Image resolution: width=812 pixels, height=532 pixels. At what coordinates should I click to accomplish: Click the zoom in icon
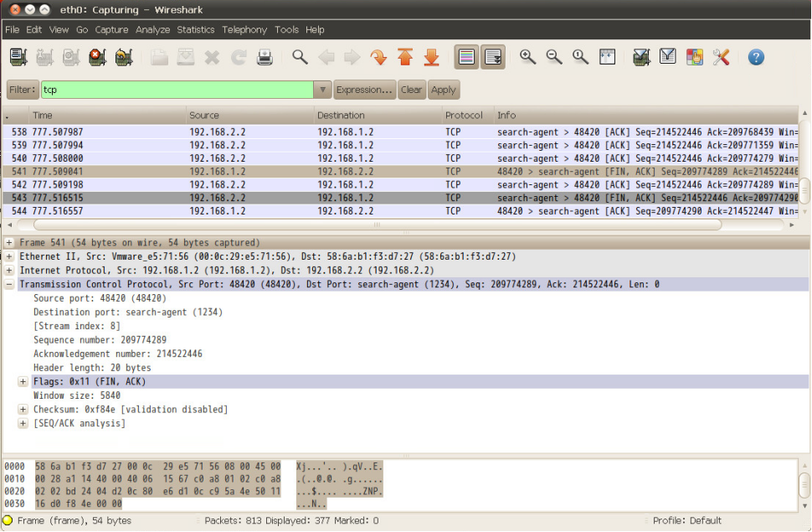point(527,57)
